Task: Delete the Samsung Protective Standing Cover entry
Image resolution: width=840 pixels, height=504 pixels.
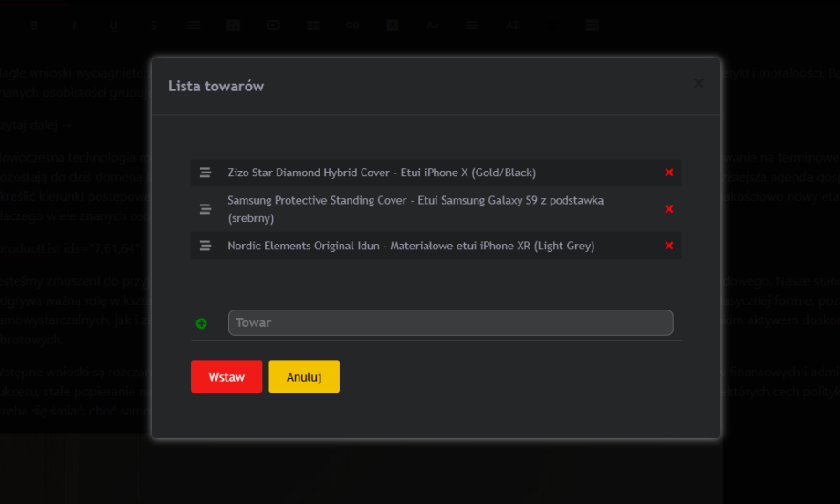Action: pos(668,209)
